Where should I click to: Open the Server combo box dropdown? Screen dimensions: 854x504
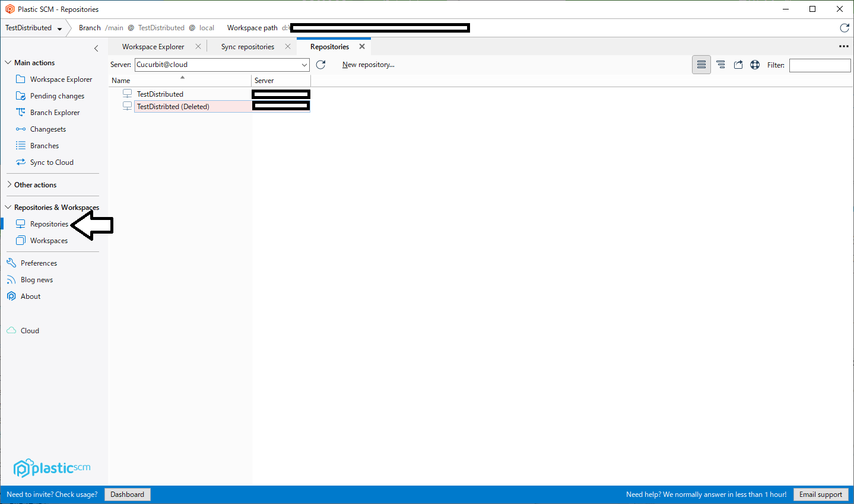point(304,65)
